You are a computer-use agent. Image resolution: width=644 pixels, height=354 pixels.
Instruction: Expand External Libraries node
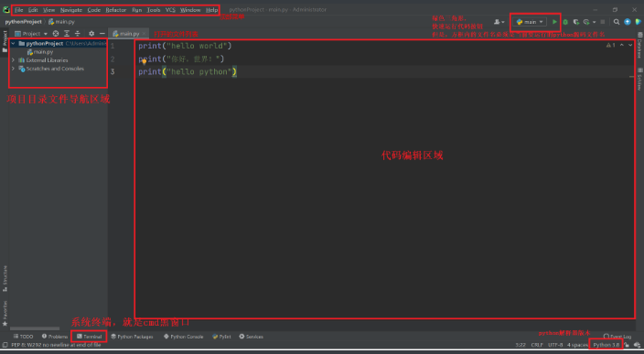[x=13, y=60]
